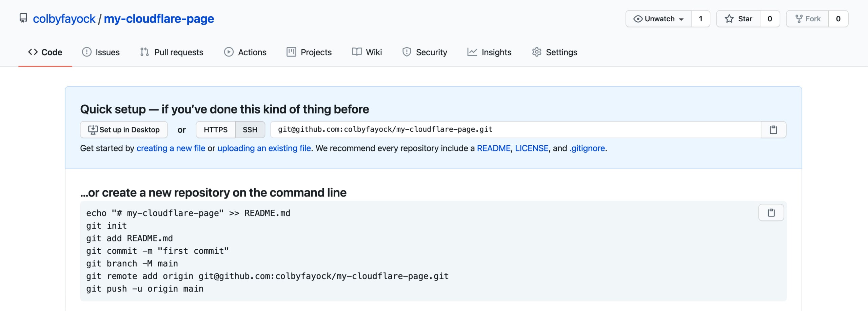This screenshot has width=868, height=311.
Task: Click the echo README.md command line
Action: coord(188,213)
